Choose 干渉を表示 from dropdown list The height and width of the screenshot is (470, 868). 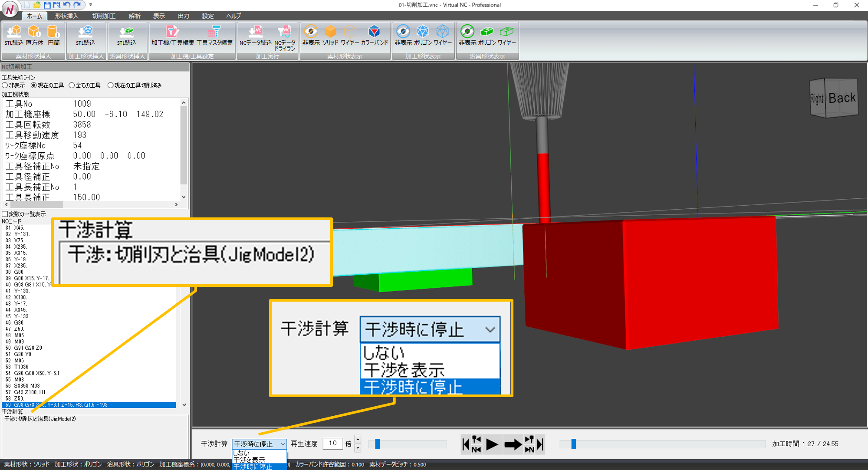[x=250, y=460]
